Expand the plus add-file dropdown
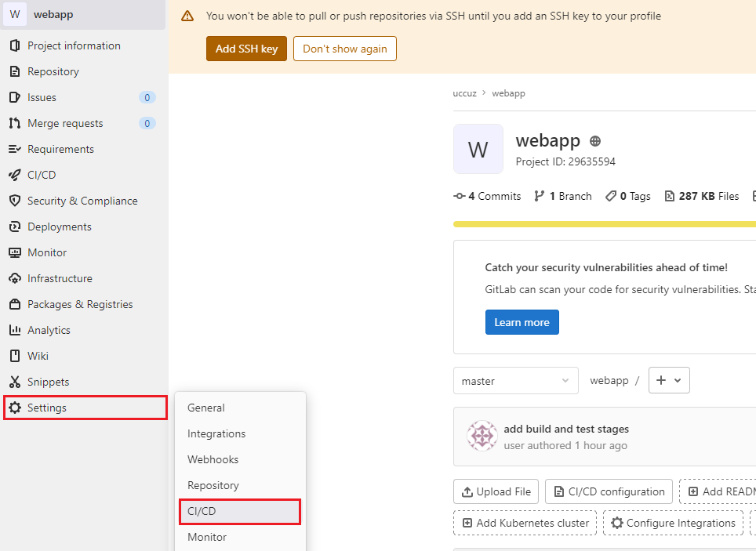Screen dimensions: 756x551 coord(669,380)
